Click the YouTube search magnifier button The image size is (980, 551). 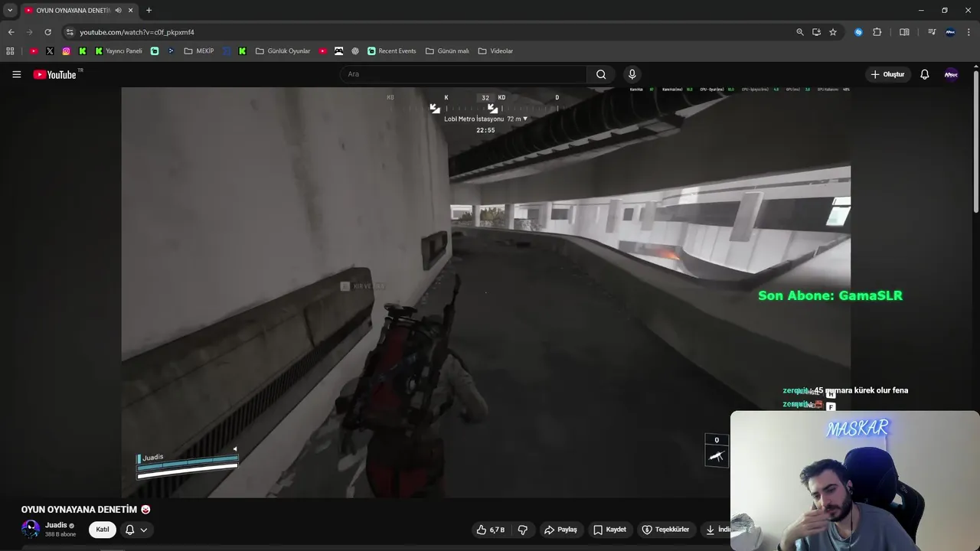pos(601,74)
